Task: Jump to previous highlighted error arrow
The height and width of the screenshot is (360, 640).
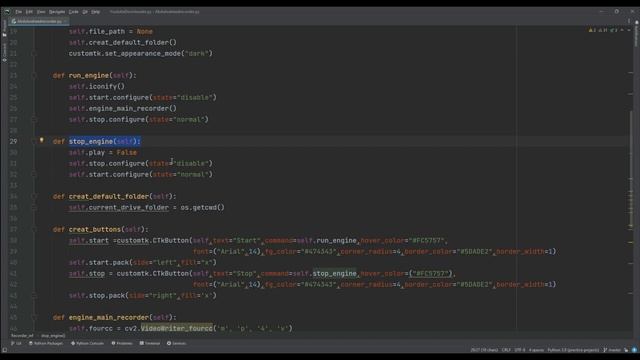Action: pos(622,30)
